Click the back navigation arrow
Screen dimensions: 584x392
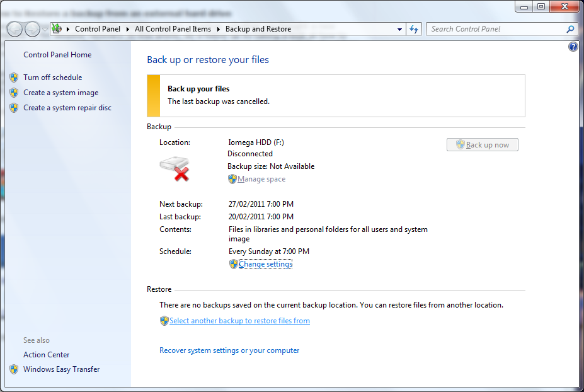(x=14, y=29)
